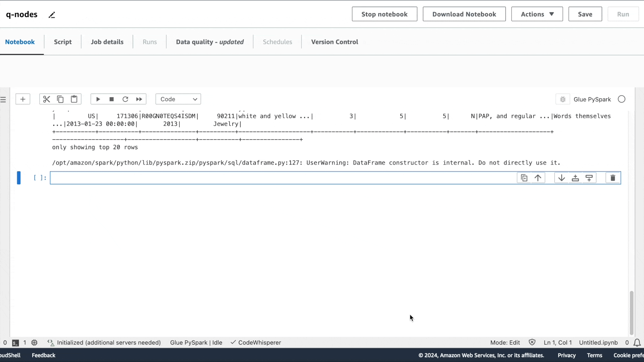644x362 pixels.
Task: Switch to the Job details tab
Action: [x=107, y=42]
